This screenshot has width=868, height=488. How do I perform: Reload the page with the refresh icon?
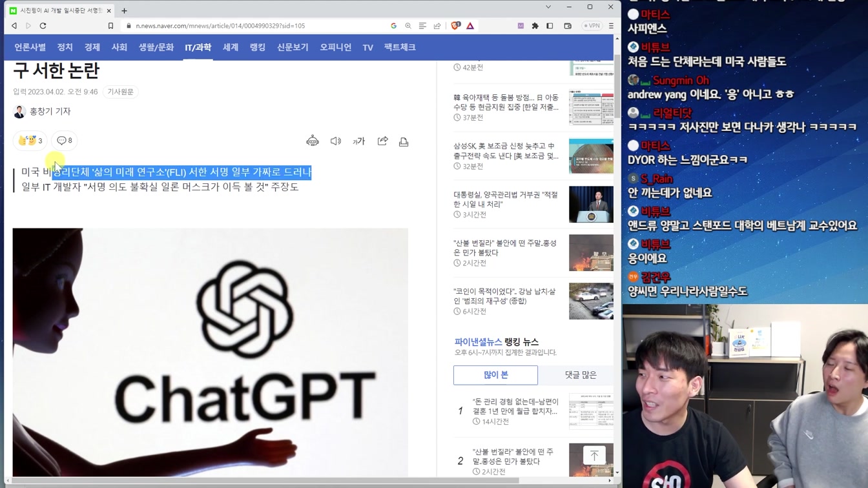[43, 26]
